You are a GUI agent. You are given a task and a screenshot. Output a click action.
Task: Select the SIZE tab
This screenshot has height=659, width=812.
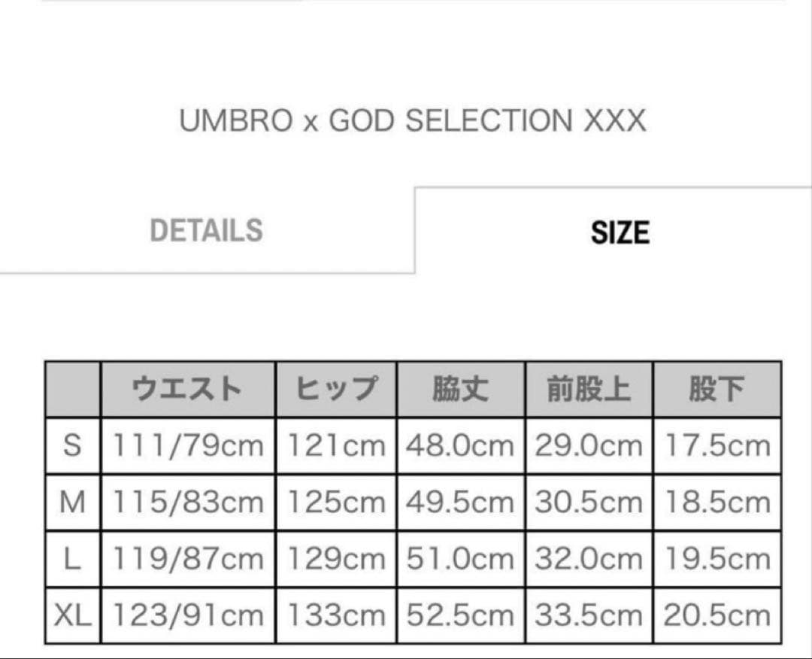pos(620,232)
